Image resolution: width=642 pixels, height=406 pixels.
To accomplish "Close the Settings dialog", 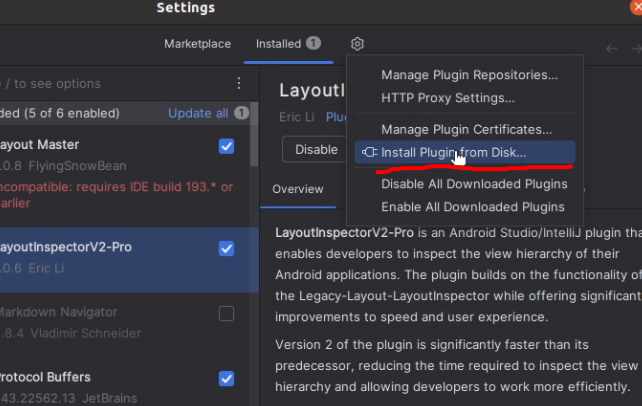I will click(x=636, y=7).
